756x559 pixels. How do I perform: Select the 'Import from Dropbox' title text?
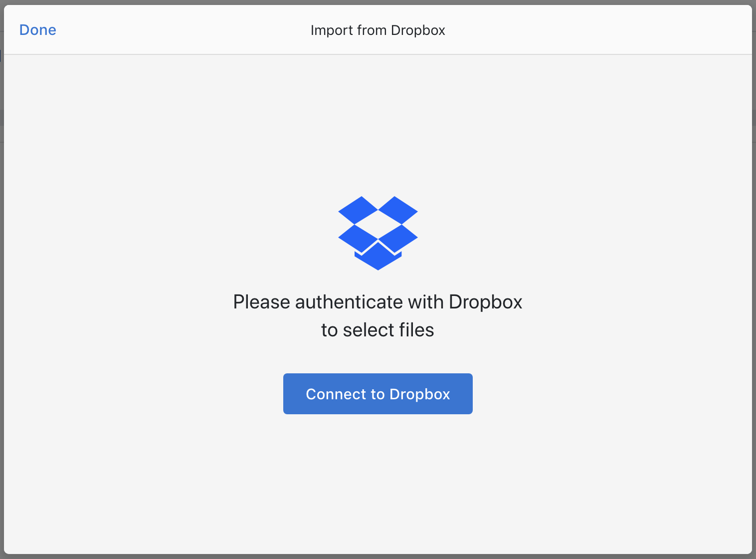click(x=378, y=30)
